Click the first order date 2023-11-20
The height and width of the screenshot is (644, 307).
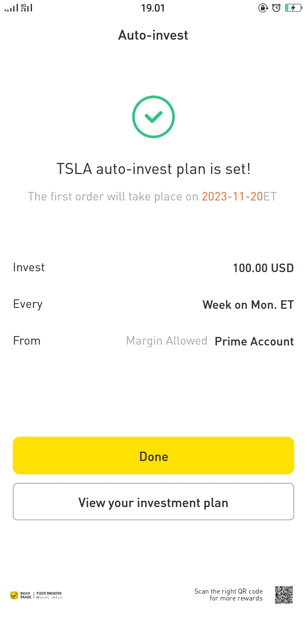point(232,196)
